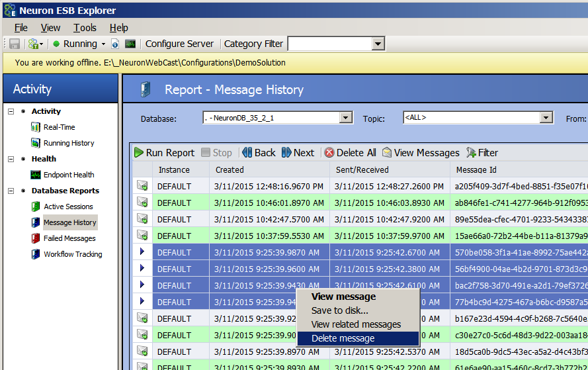Click the Neuron ESB Explorer app icon
Screen dimensions: 588x370
click(x=10, y=10)
